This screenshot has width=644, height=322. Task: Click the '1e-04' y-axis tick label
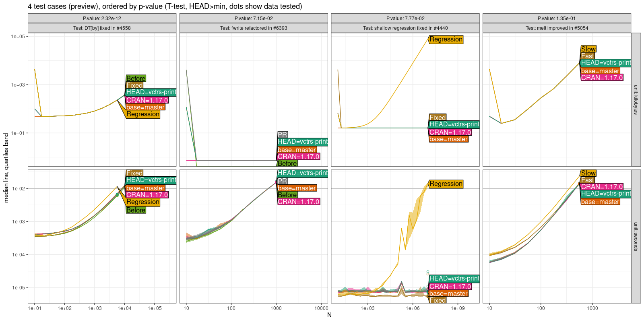[19, 255]
